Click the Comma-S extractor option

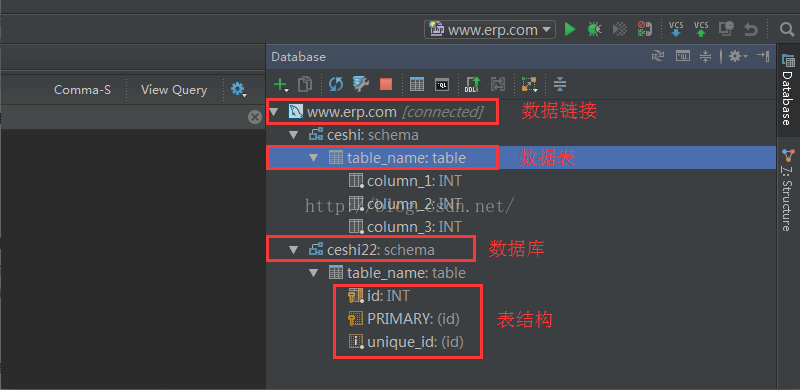[x=83, y=90]
